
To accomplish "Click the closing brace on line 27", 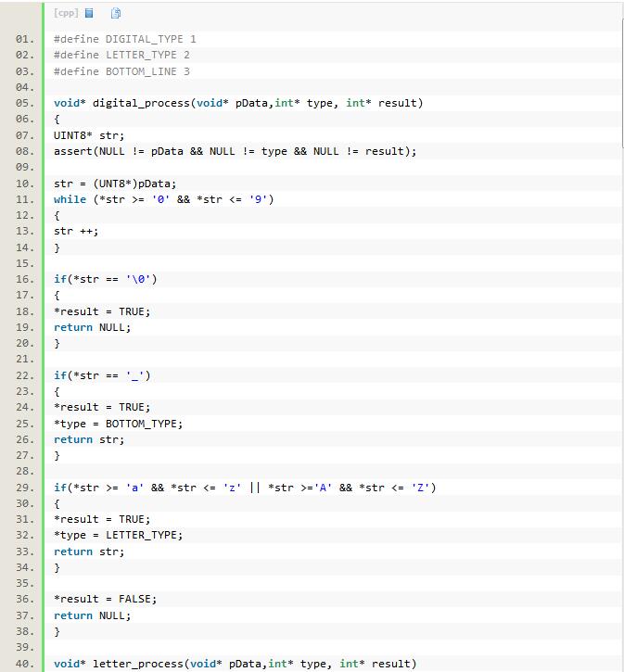I will [57, 456].
